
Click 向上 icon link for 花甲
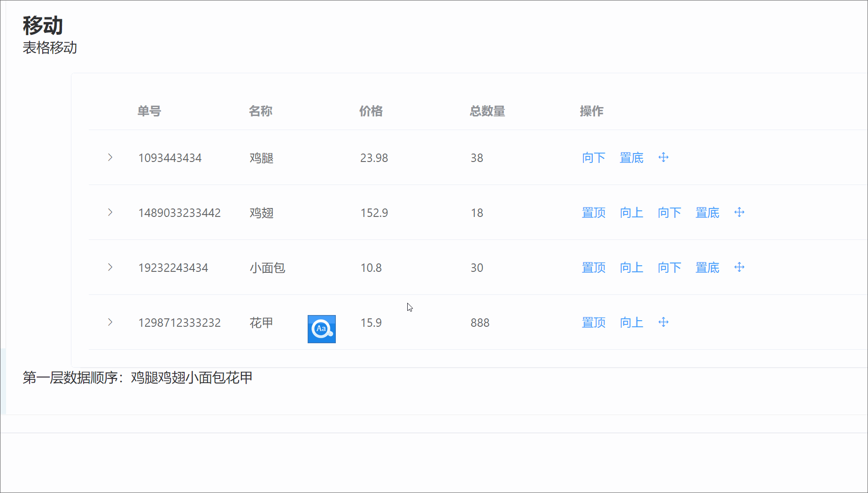[631, 323]
